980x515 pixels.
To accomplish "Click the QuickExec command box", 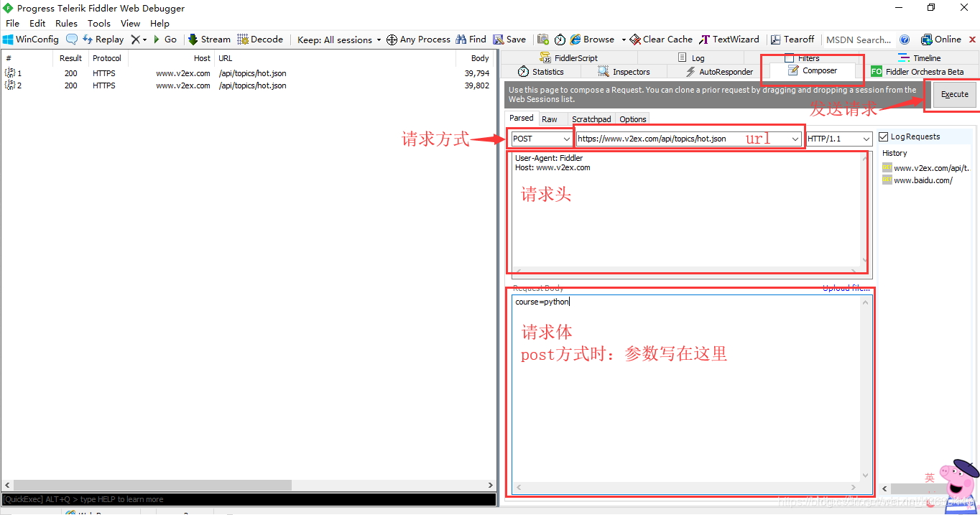I will click(x=248, y=499).
